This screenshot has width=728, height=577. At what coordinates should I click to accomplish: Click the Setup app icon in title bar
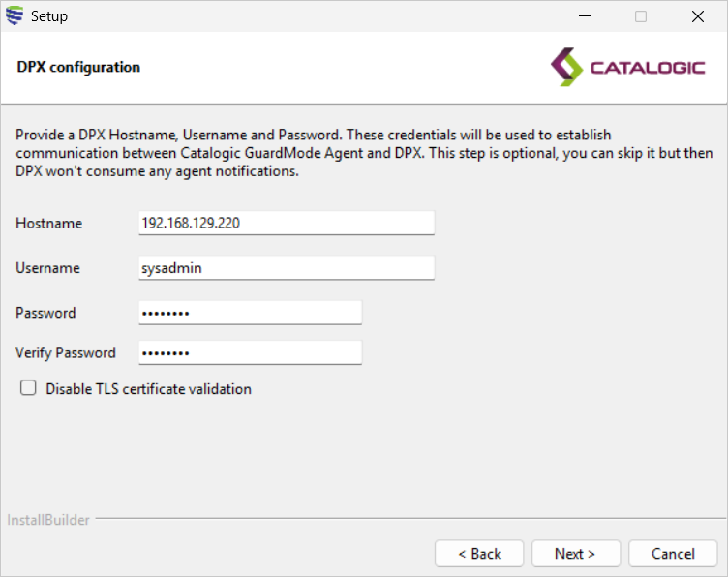15,16
